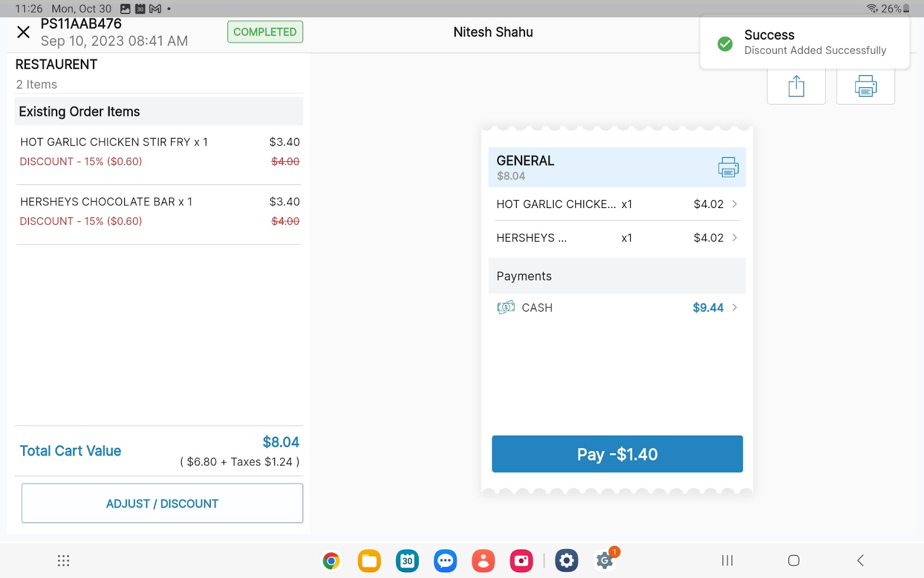Open the Calendar app in dock
Image resolution: width=924 pixels, height=578 pixels.
pyautogui.click(x=407, y=561)
